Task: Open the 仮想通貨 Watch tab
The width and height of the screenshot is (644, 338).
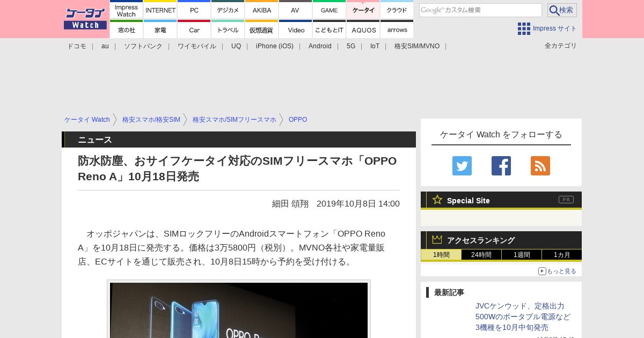Action: pyautogui.click(x=262, y=30)
